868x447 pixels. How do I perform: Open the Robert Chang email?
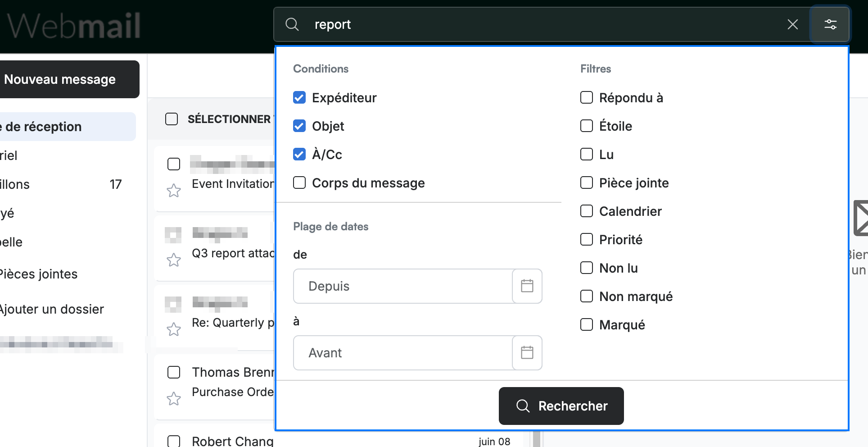(233, 441)
